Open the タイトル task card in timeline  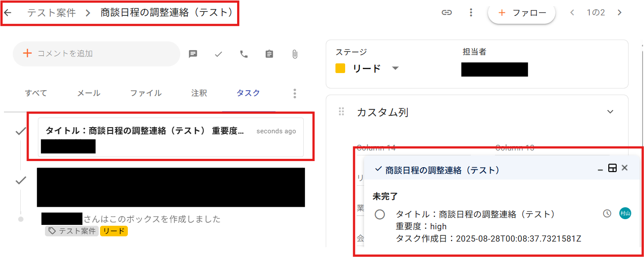point(171,137)
